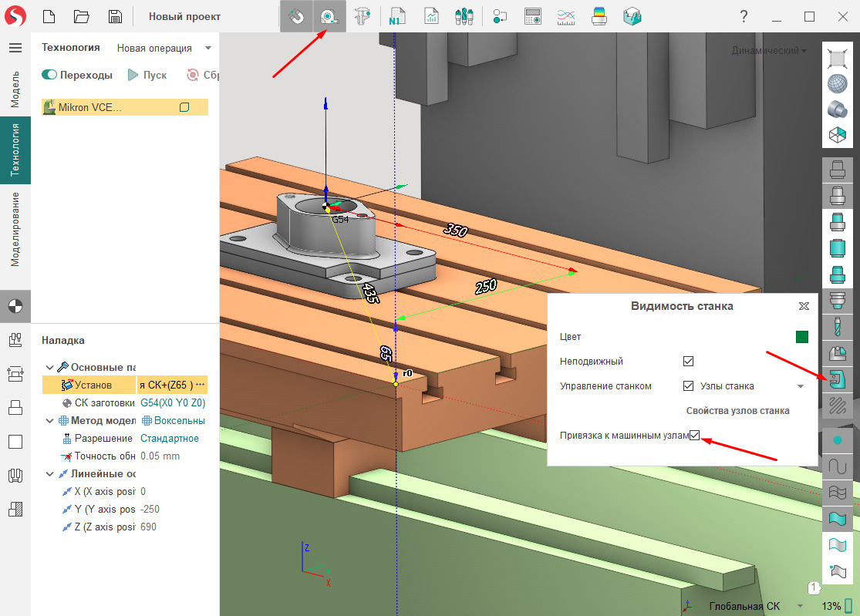
Task: Click the green Цвет color swatch
Action: 801,337
